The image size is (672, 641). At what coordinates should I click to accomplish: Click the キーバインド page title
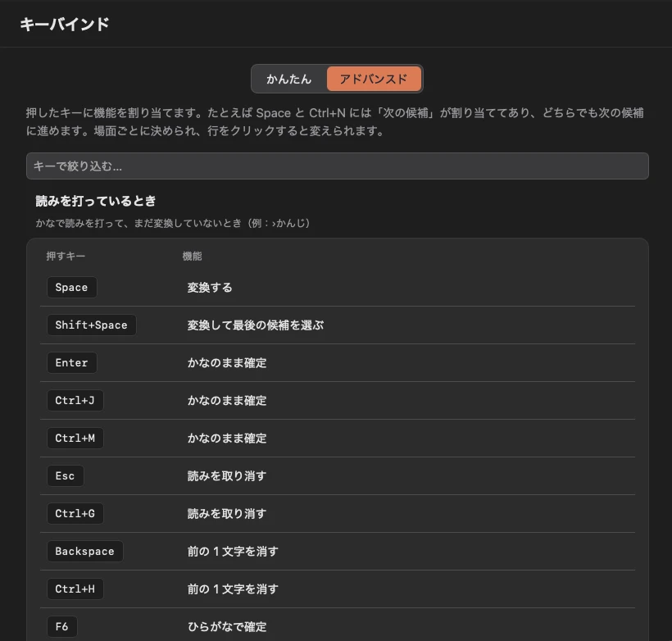click(x=65, y=24)
